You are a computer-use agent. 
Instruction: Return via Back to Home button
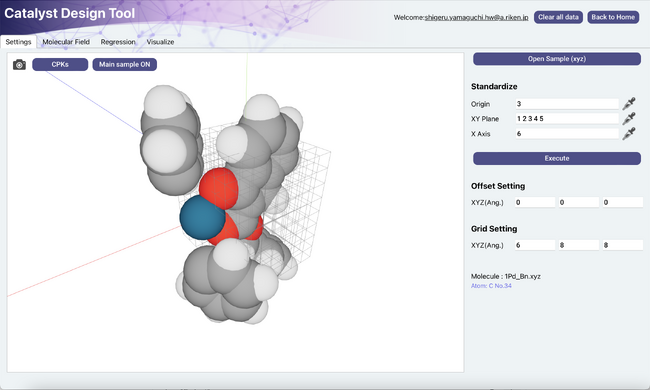pyautogui.click(x=613, y=17)
